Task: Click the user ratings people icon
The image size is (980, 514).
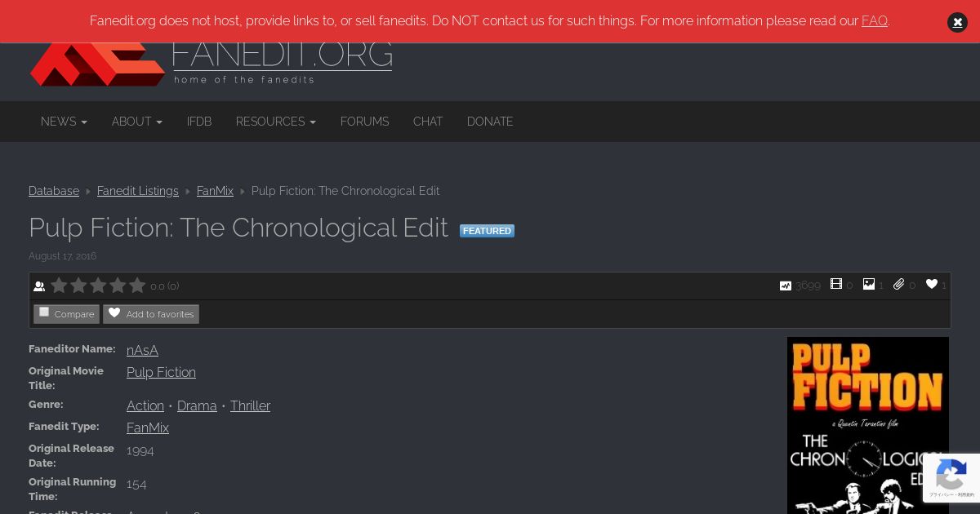Action: click(39, 286)
